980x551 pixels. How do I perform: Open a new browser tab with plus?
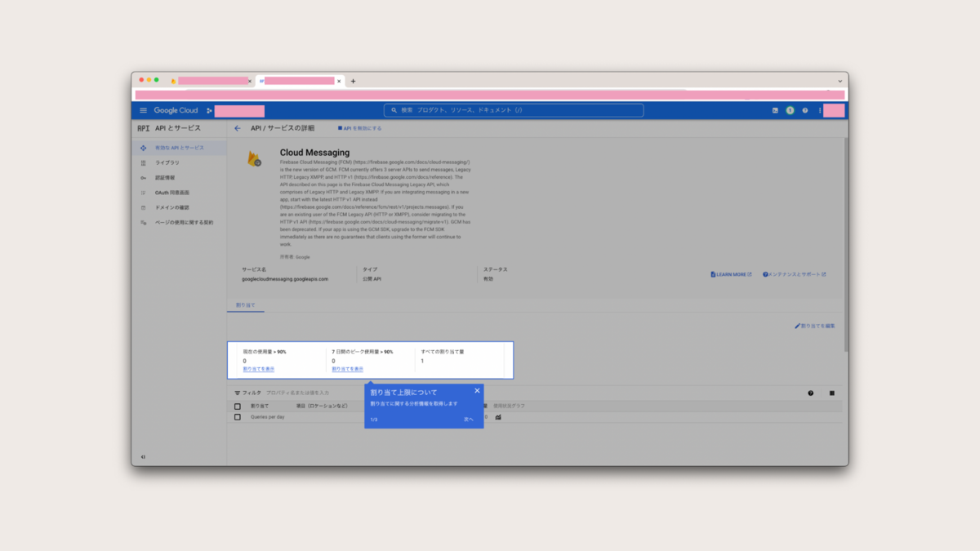353,81
